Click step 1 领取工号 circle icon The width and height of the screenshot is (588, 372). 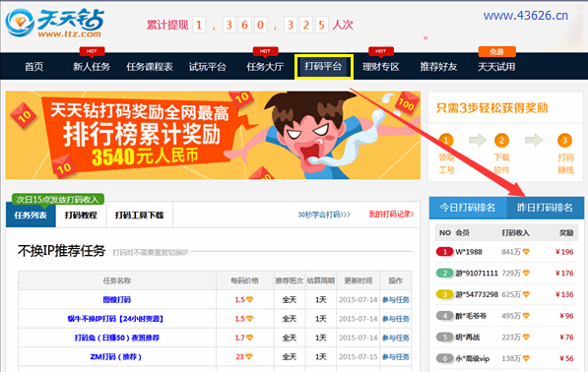click(446, 141)
